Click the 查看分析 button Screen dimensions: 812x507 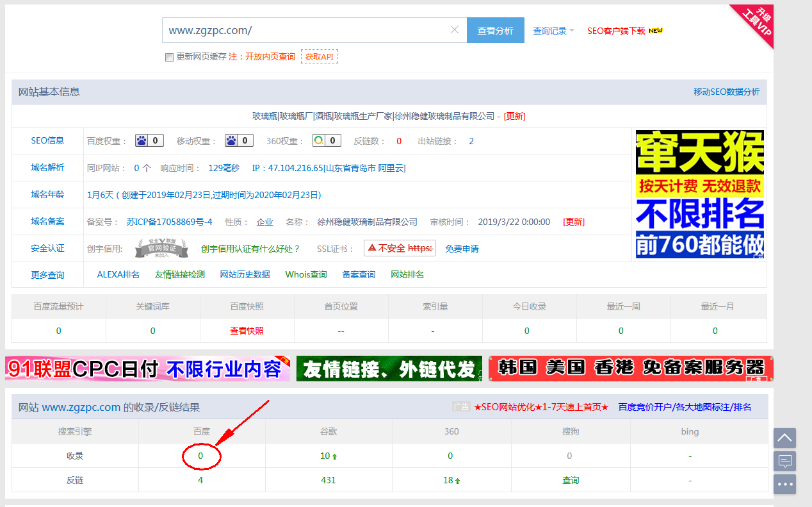[x=496, y=30]
